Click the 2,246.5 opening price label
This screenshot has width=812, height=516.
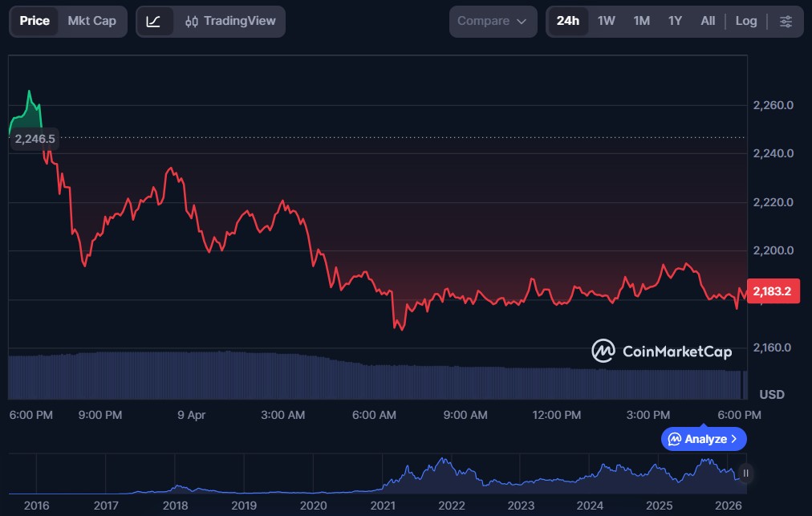pyautogui.click(x=35, y=139)
